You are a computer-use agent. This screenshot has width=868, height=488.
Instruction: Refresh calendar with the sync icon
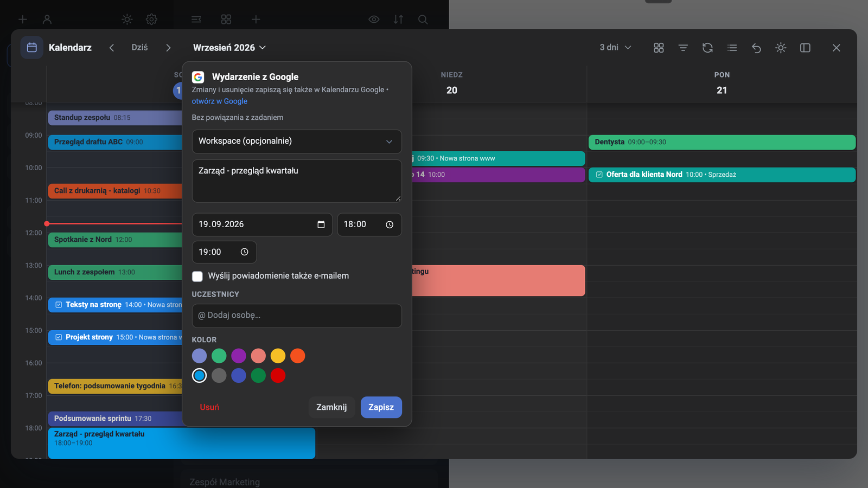707,48
